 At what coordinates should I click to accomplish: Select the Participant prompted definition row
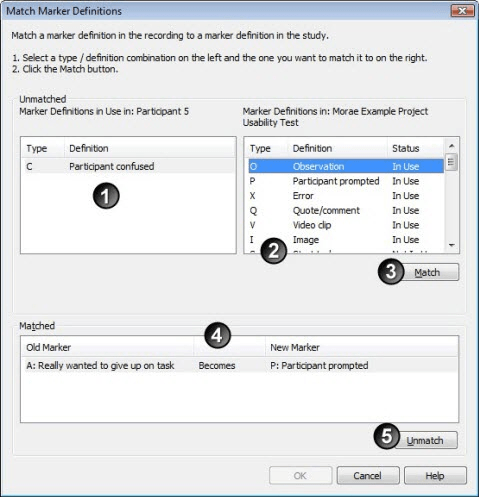tap(346, 181)
